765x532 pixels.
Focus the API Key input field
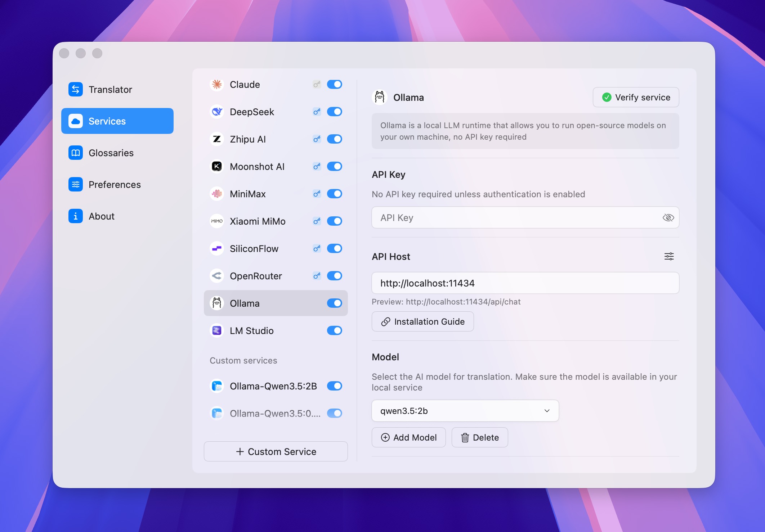click(x=525, y=218)
